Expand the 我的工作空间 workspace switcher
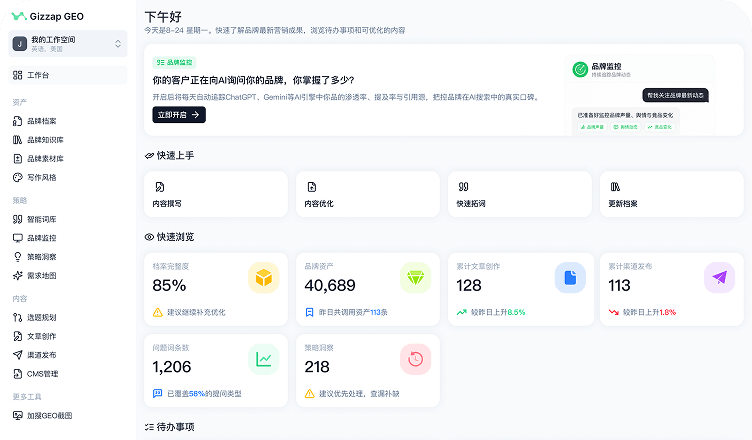 pos(68,44)
